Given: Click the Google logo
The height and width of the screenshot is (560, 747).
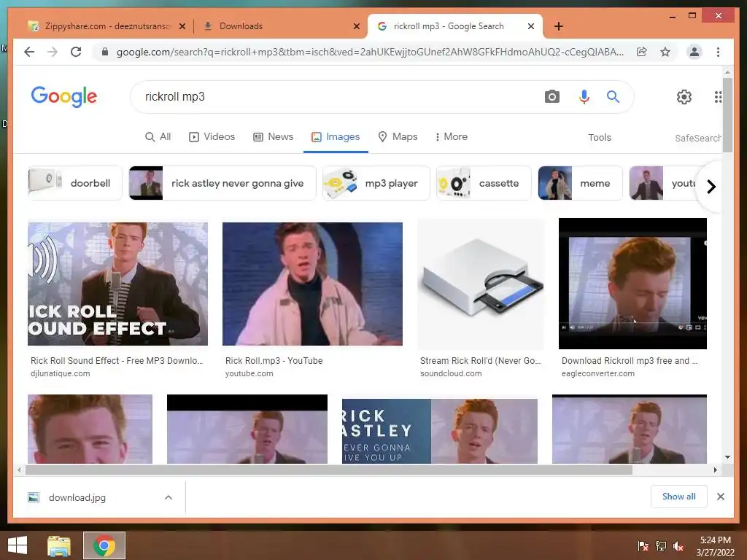Looking at the screenshot, I should click(x=64, y=97).
